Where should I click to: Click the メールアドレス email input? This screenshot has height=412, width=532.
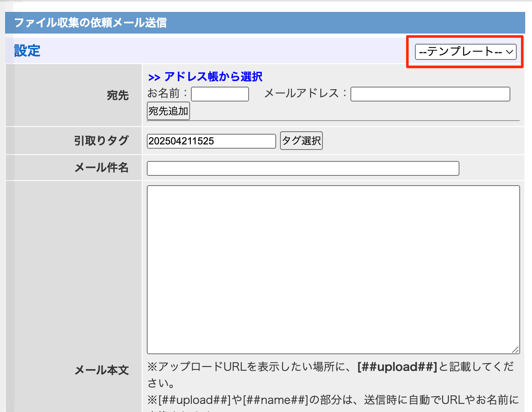(x=430, y=94)
